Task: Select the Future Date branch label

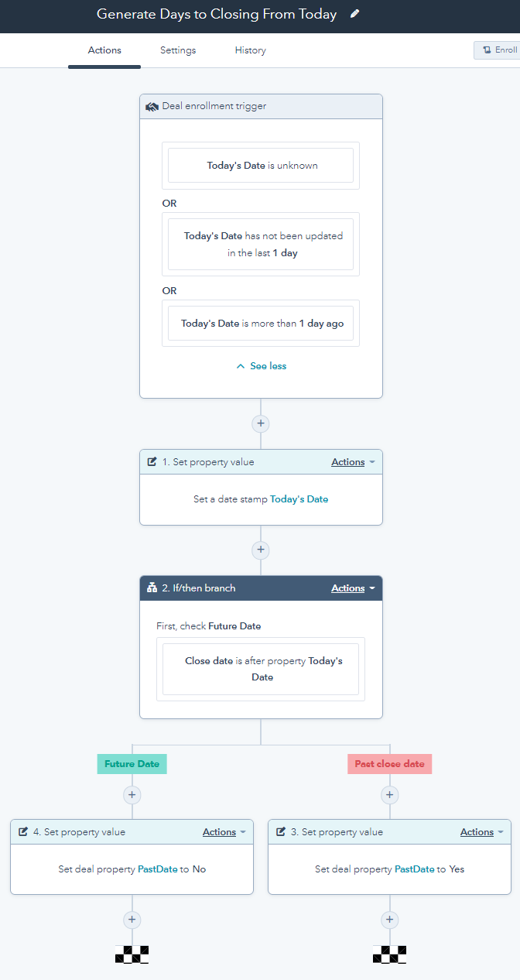Action: click(x=132, y=763)
